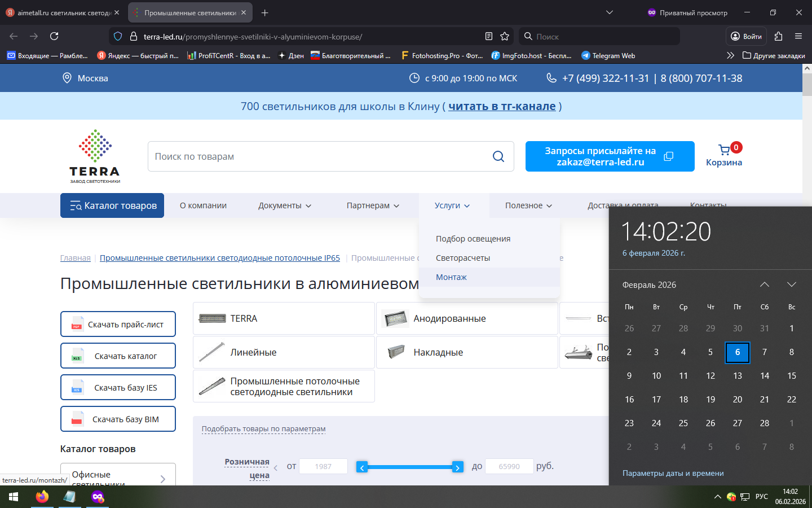
Task: Click the right handle of the price slider
Action: point(457,467)
